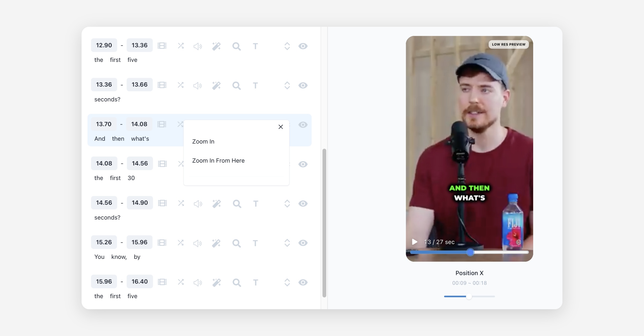Click the Position X slider handle

[469, 296]
